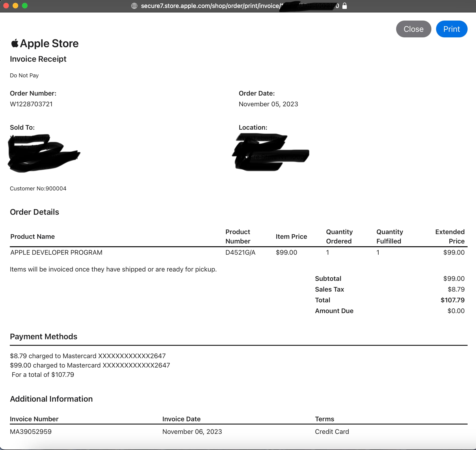Click the Product Name column header

pyautogui.click(x=33, y=236)
